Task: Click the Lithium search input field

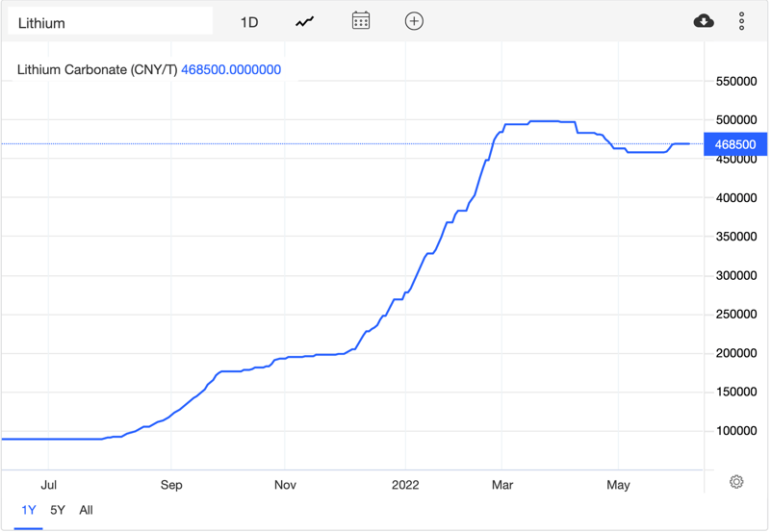Action: point(110,22)
